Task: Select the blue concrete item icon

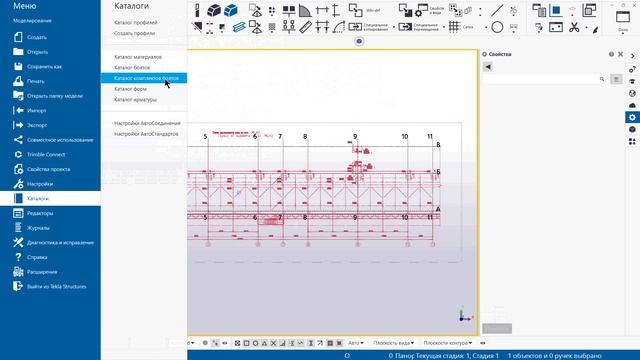Action: pyautogui.click(x=231, y=10)
